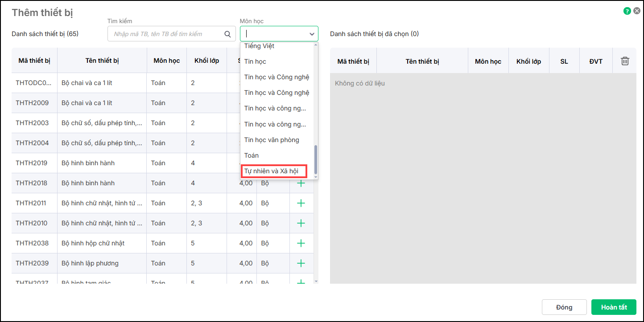
Task: Click the Hoàn tất button
Action: [x=614, y=307]
